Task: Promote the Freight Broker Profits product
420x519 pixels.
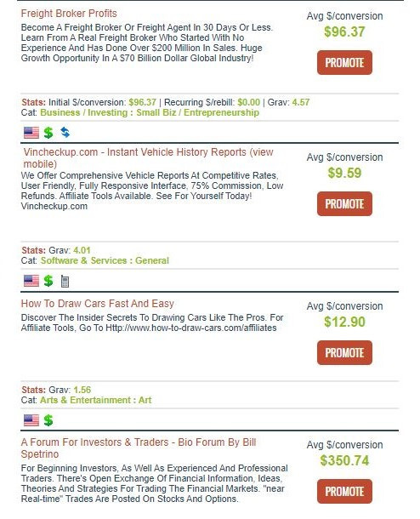Action: (344, 63)
